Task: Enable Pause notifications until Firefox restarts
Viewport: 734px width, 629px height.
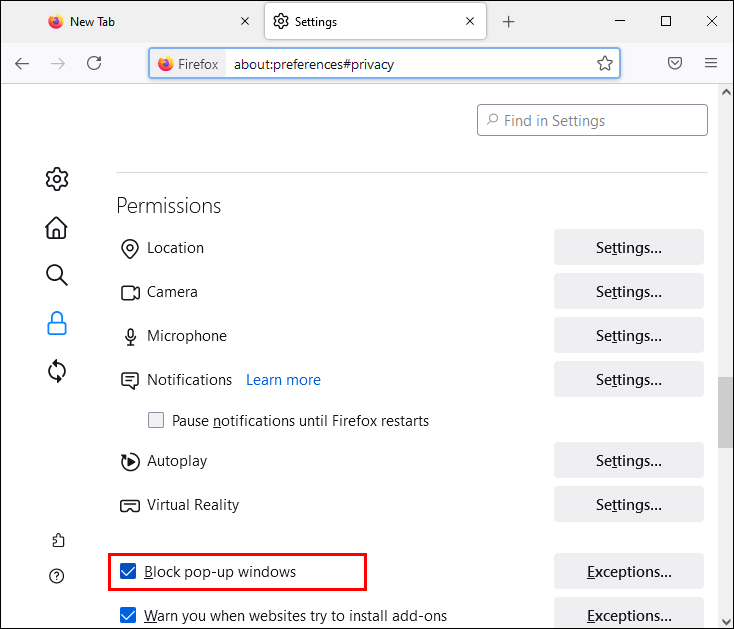Action: pyautogui.click(x=156, y=421)
